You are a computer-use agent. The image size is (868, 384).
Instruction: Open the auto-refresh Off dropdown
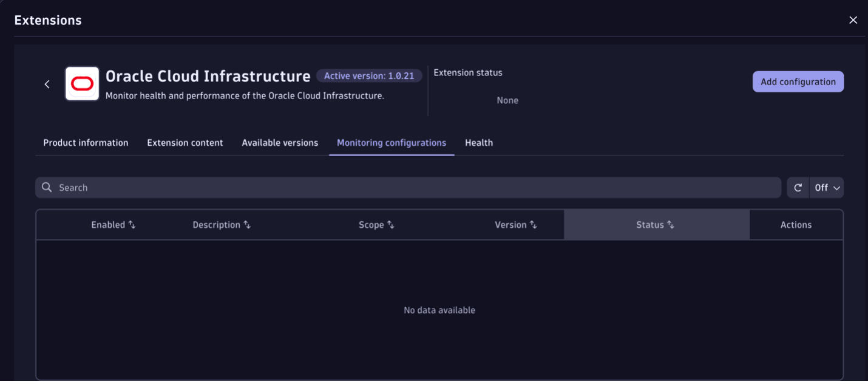tap(827, 187)
